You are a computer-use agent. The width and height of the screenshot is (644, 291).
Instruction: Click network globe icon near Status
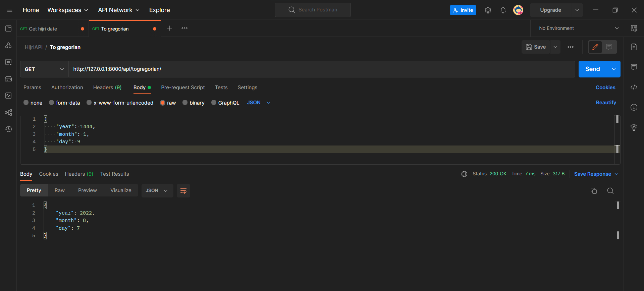tap(464, 174)
